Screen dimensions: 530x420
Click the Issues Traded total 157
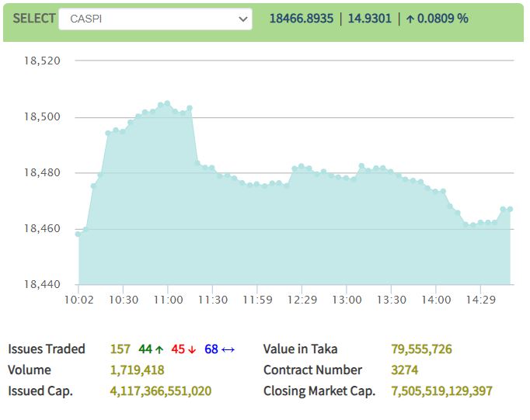click(x=120, y=349)
